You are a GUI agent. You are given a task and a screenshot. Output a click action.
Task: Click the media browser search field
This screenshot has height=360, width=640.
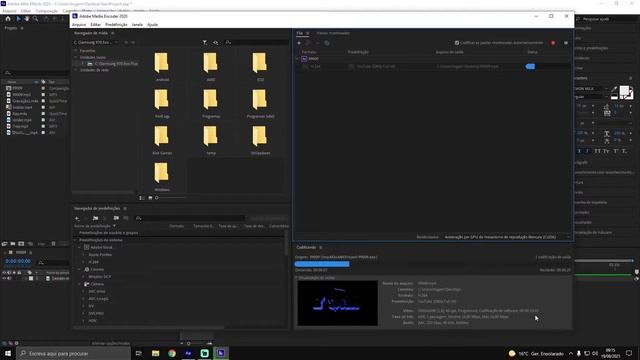pos(257,42)
